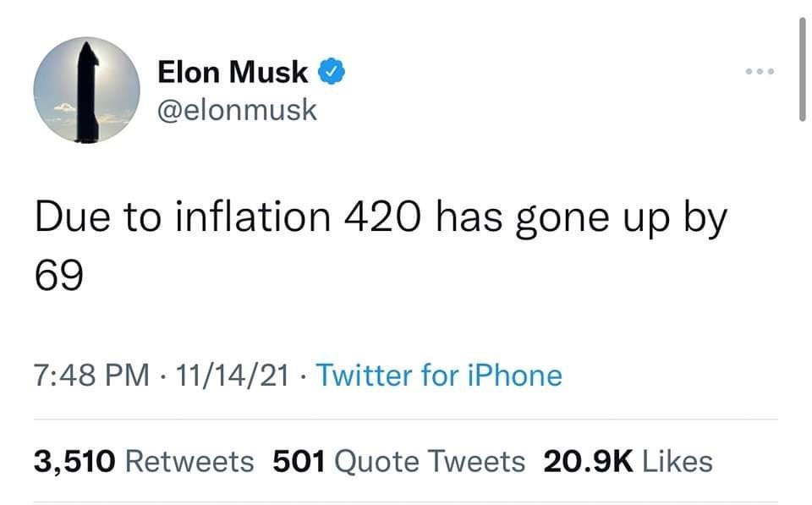
Task: Click the number 420 in the tweet
Action: (382, 217)
